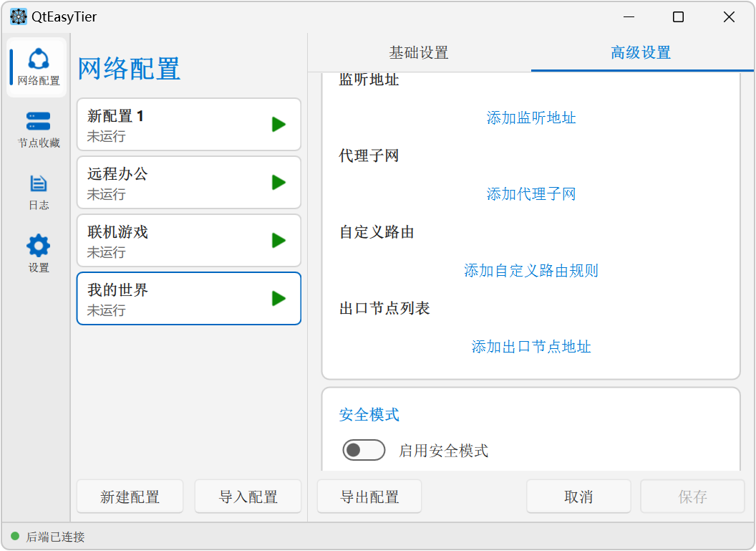Click the 导入配置 button
This screenshot has width=756, height=551.
(248, 497)
